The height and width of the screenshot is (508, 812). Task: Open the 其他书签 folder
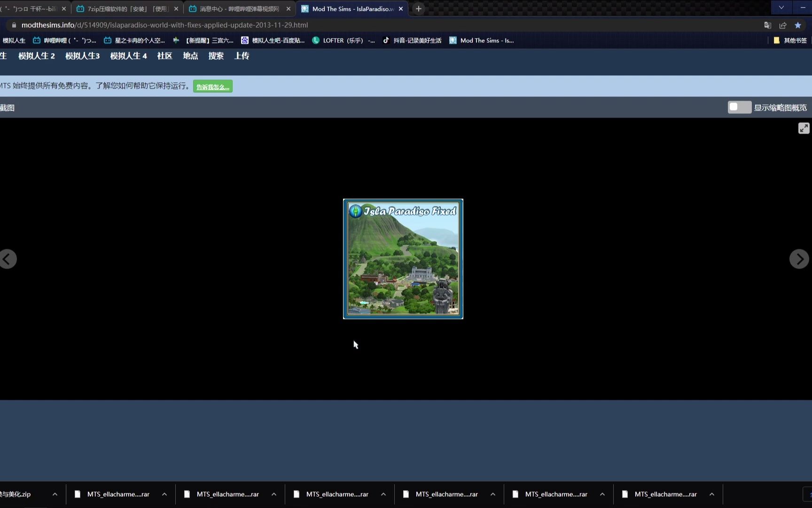[x=790, y=40]
